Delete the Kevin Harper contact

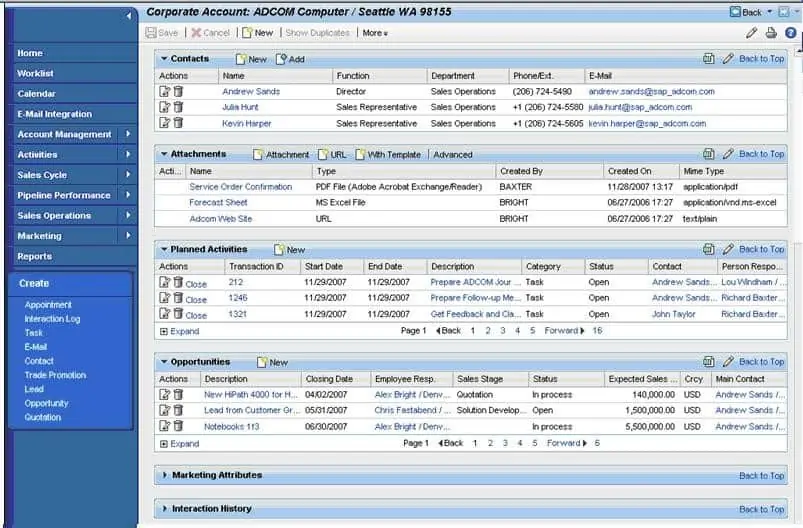[x=178, y=123]
